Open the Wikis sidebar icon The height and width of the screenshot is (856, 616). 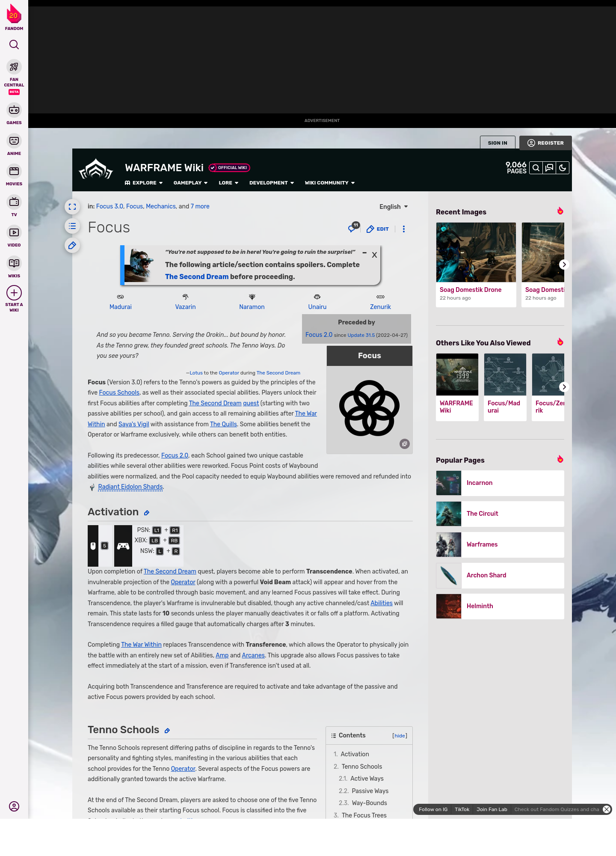tap(14, 263)
